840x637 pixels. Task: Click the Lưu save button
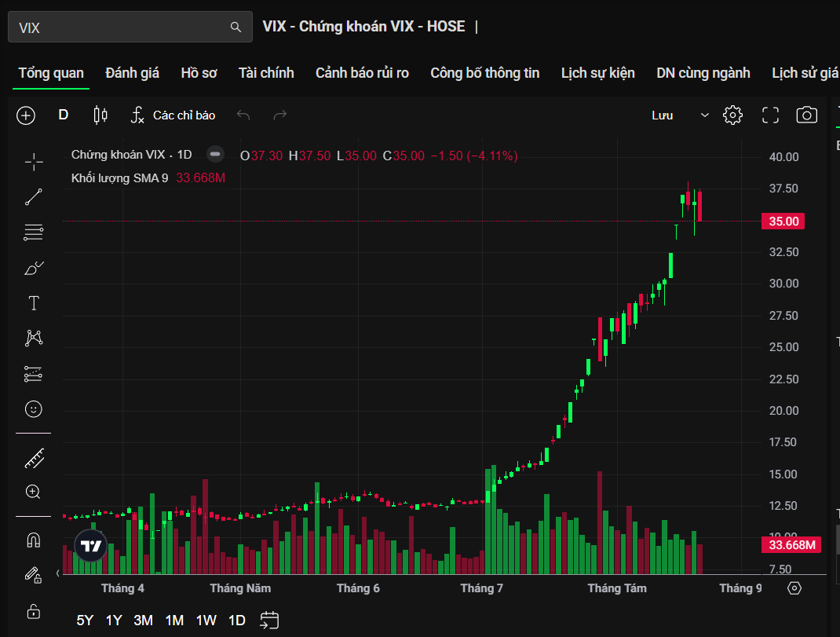[x=662, y=115]
